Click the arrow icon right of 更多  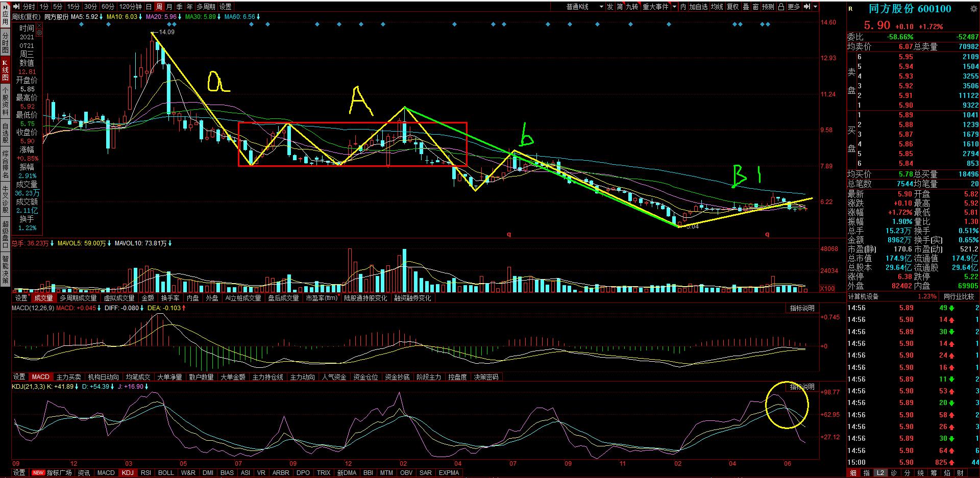tap(807, 7)
